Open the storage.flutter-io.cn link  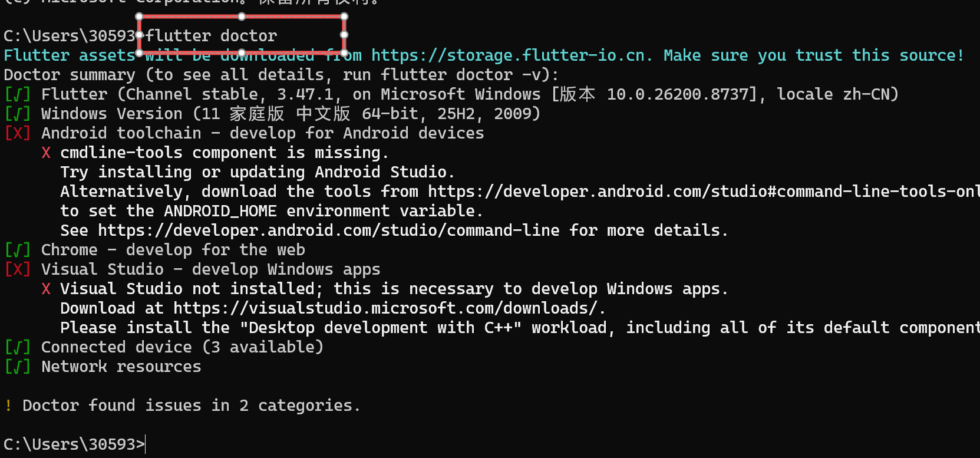click(x=509, y=55)
